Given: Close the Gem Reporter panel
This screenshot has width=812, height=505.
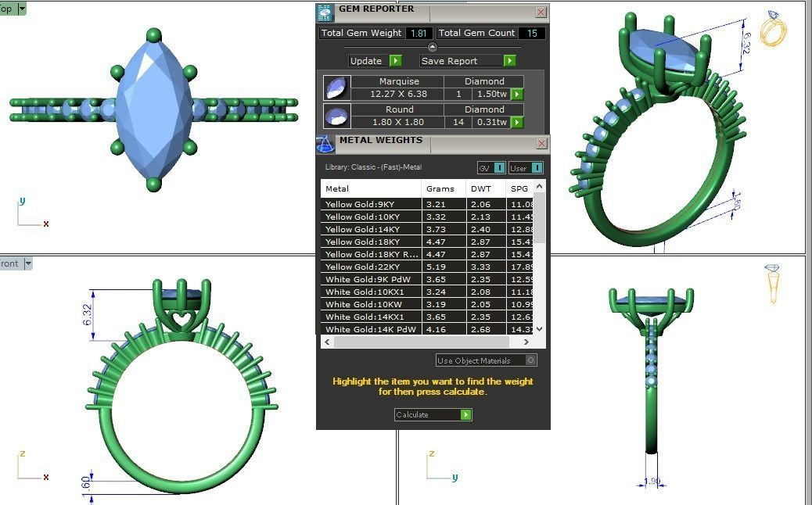Looking at the screenshot, I should [x=541, y=12].
